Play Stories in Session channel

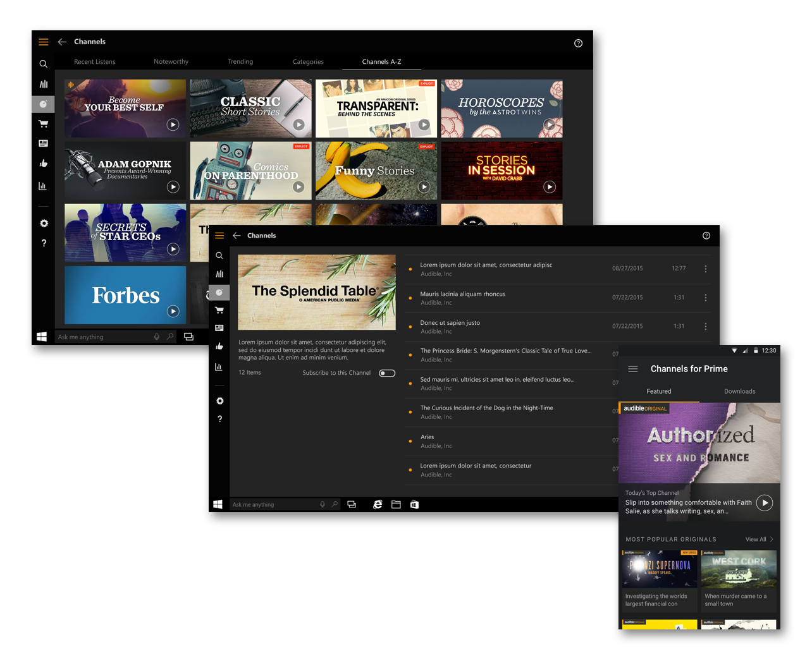click(550, 186)
